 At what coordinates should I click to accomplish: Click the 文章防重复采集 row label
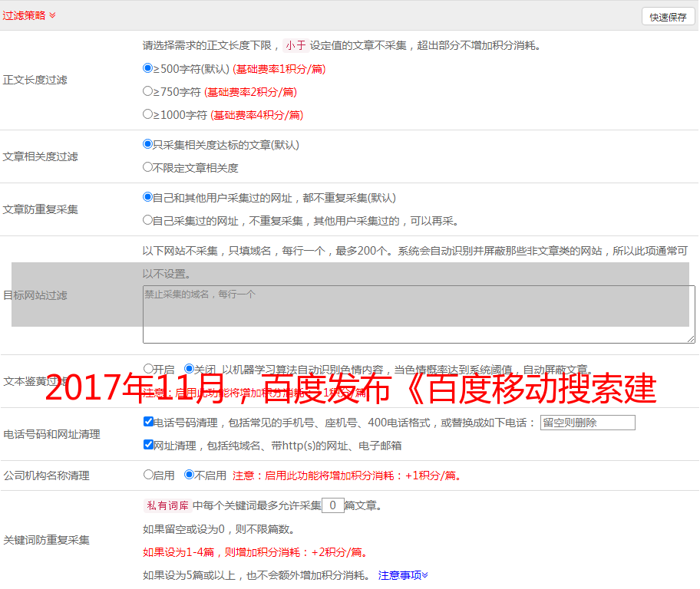[40, 209]
